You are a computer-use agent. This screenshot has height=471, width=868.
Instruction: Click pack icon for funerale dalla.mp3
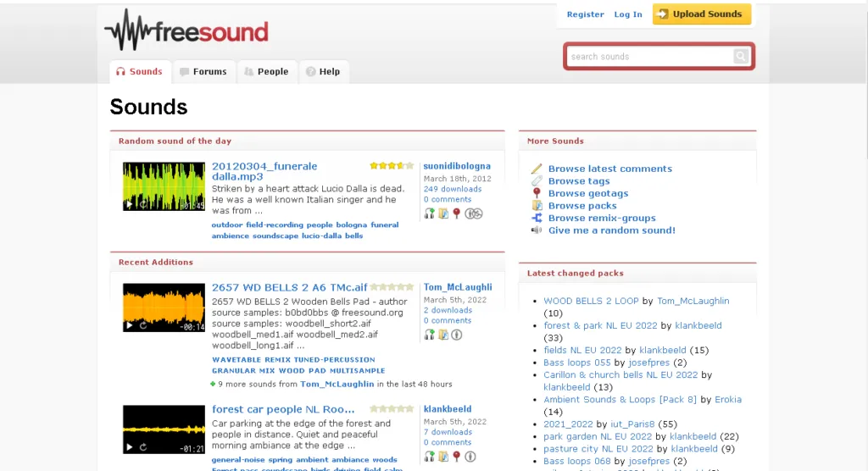(x=443, y=213)
